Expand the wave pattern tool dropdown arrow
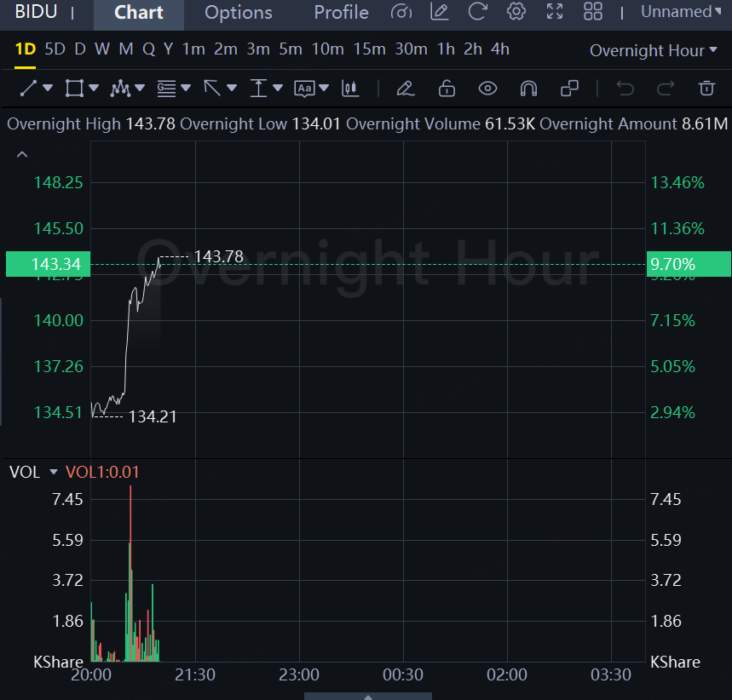The height and width of the screenshot is (700, 732). pyautogui.click(x=140, y=88)
